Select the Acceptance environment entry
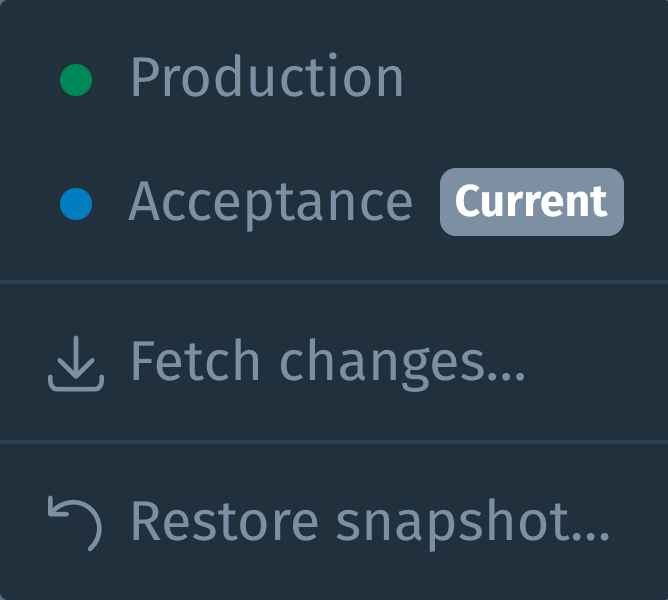Image resolution: width=668 pixels, height=600 pixels. click(x=334, y=203)
